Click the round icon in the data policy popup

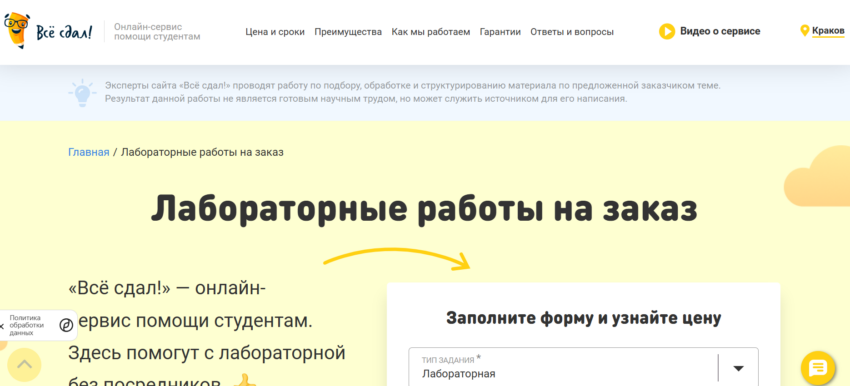[66, 325]
